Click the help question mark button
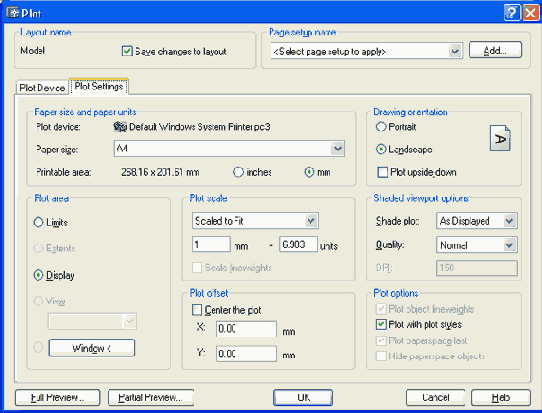 512,13
